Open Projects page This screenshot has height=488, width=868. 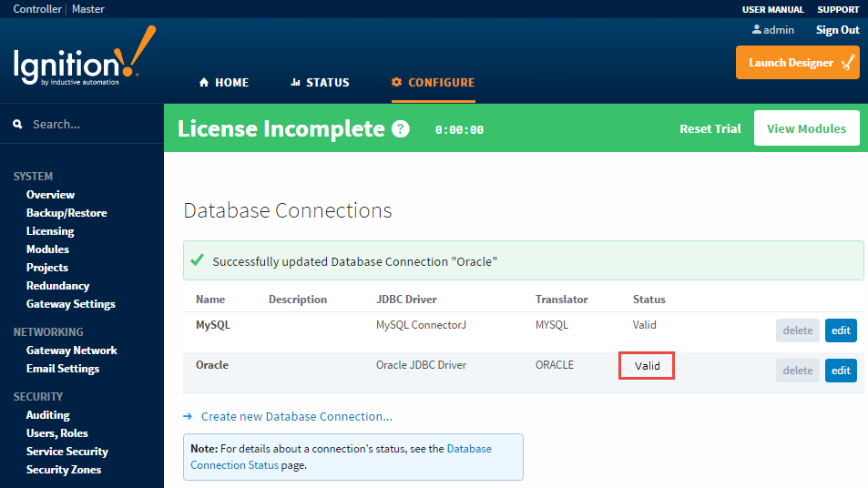pyautogui.click(x=47, y=268)
